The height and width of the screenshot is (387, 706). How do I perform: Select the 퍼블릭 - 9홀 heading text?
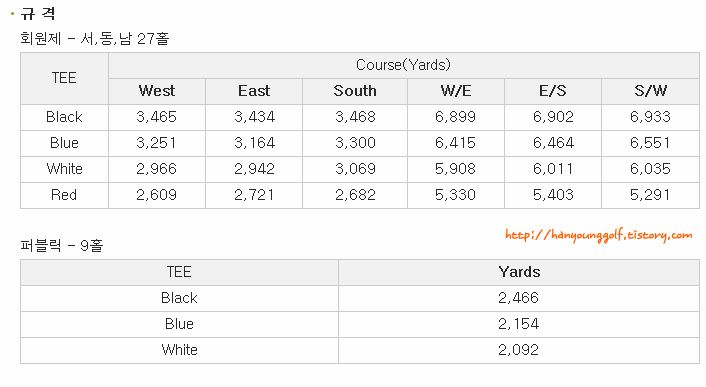point(62,246)
